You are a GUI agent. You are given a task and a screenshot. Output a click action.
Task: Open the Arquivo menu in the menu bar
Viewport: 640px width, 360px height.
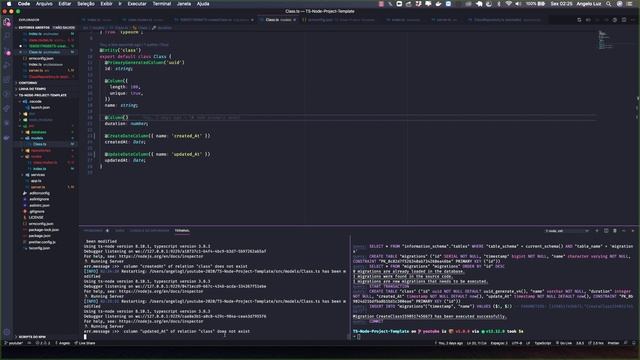pos(44,4)
